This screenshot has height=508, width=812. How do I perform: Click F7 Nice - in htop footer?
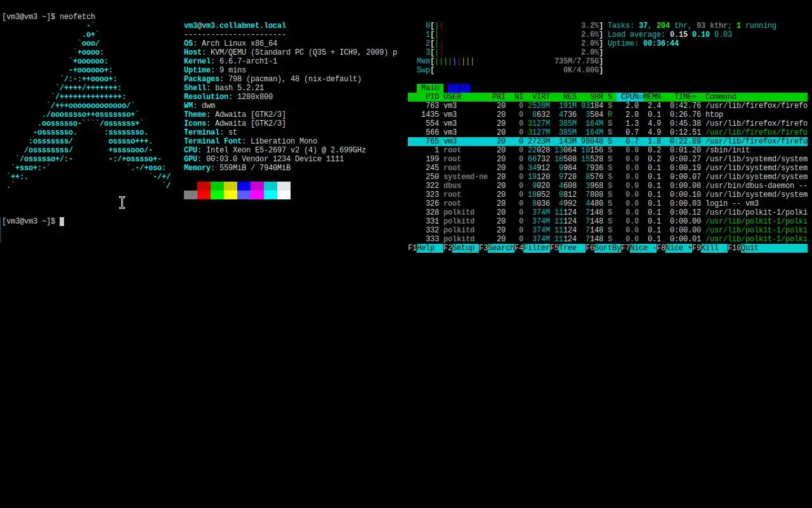(639, 248)
